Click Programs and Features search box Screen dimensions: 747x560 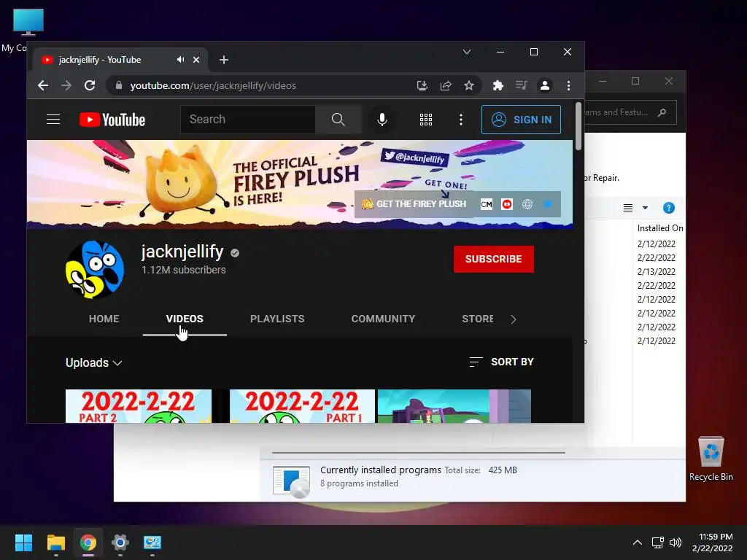tap(630, 113)
